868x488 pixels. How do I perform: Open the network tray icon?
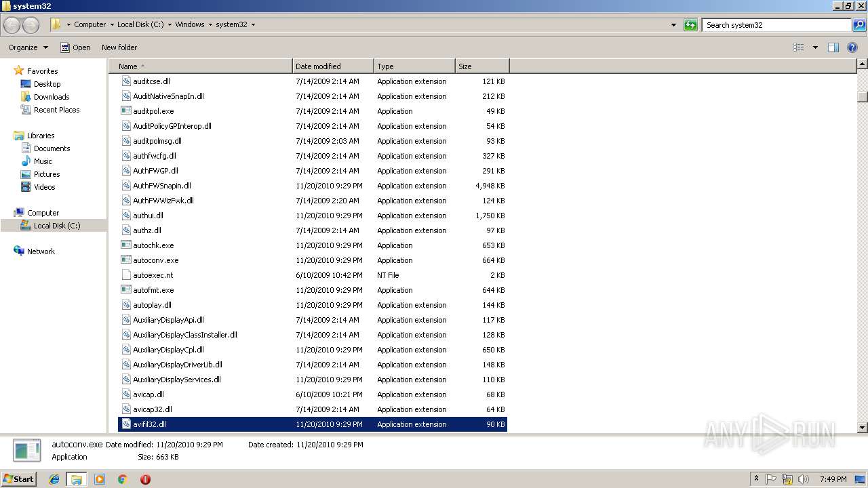click(787, 479)
